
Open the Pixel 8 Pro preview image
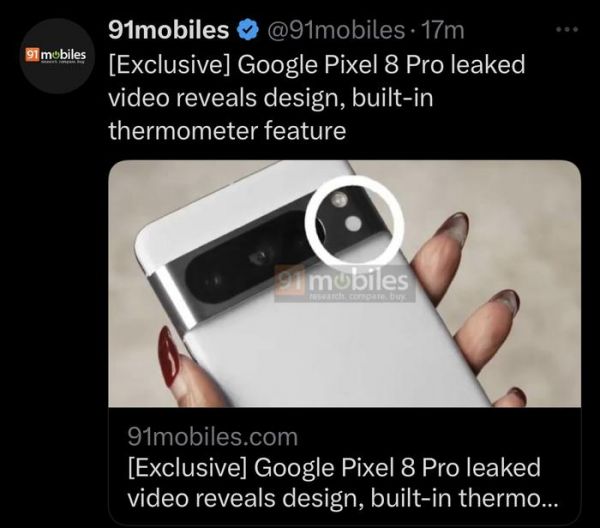point(344,284)
